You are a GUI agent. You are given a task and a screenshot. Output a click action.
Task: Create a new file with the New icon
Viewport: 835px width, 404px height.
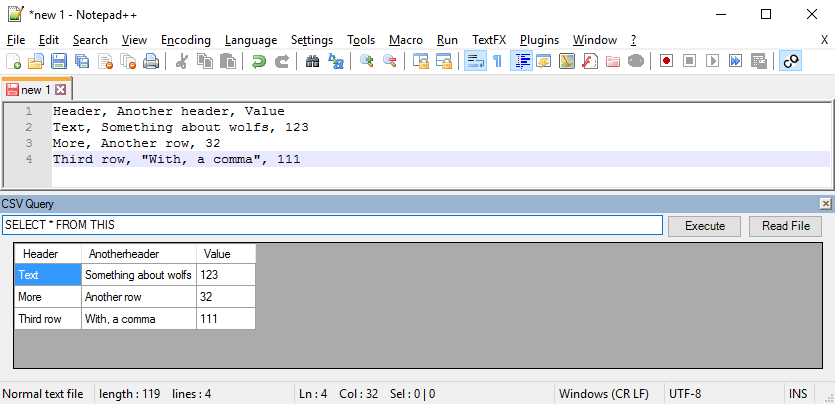[13, 61]
